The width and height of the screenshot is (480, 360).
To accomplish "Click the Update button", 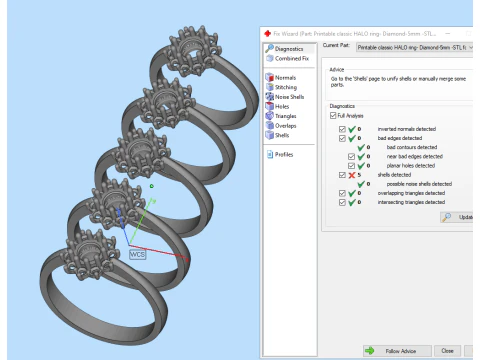I will coord(457,217).
